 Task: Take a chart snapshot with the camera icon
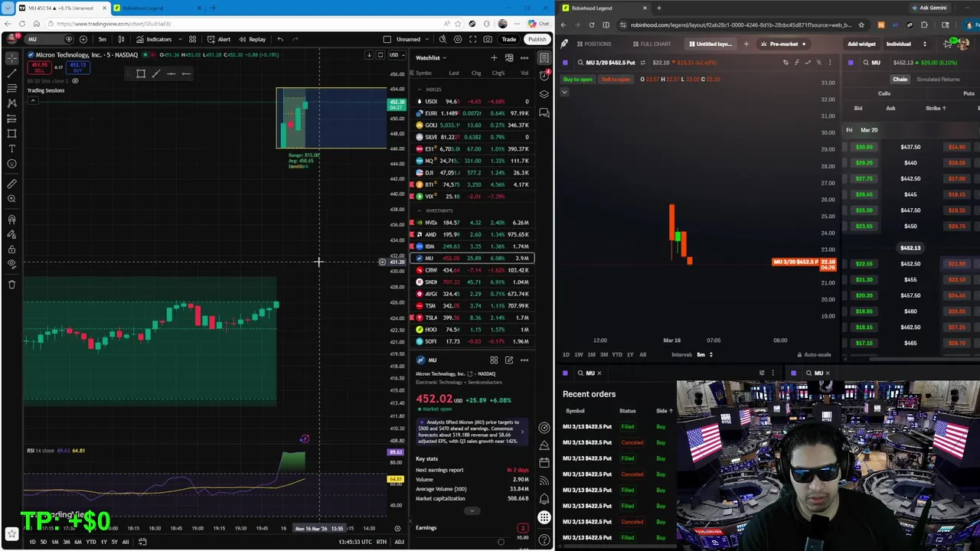[x=488, y=39]
